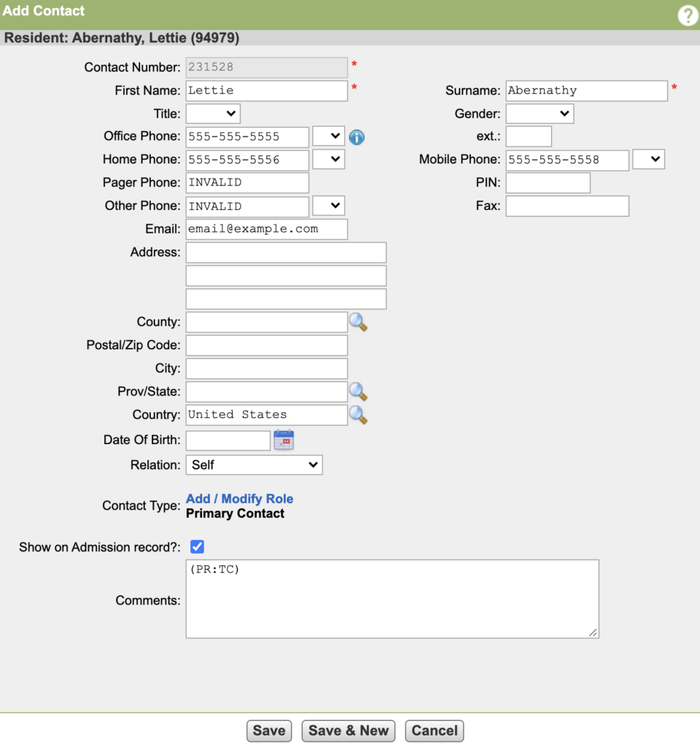Expand the Relation dropdown showing Self
This screenshot has height=747, width=700.
(x=254, y=465)
